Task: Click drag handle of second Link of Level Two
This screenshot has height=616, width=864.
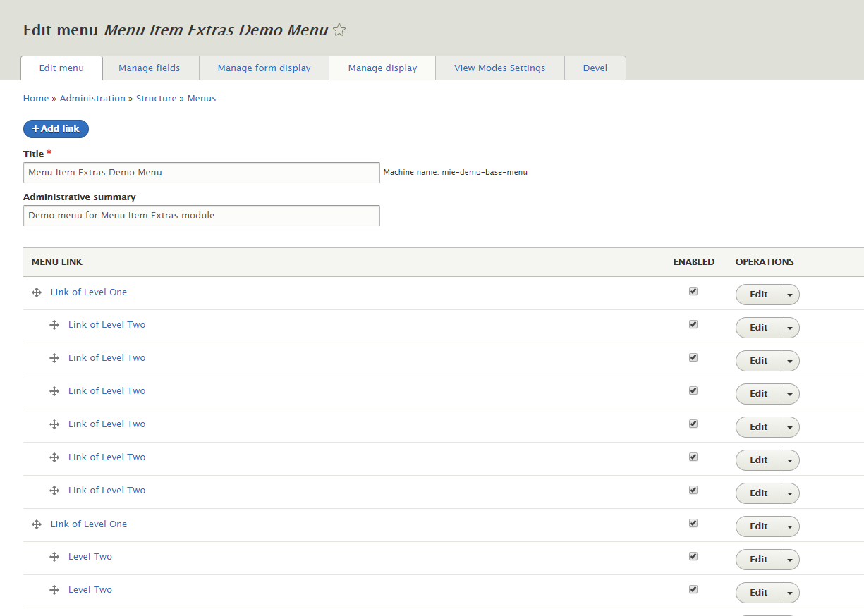Action: 54,358
